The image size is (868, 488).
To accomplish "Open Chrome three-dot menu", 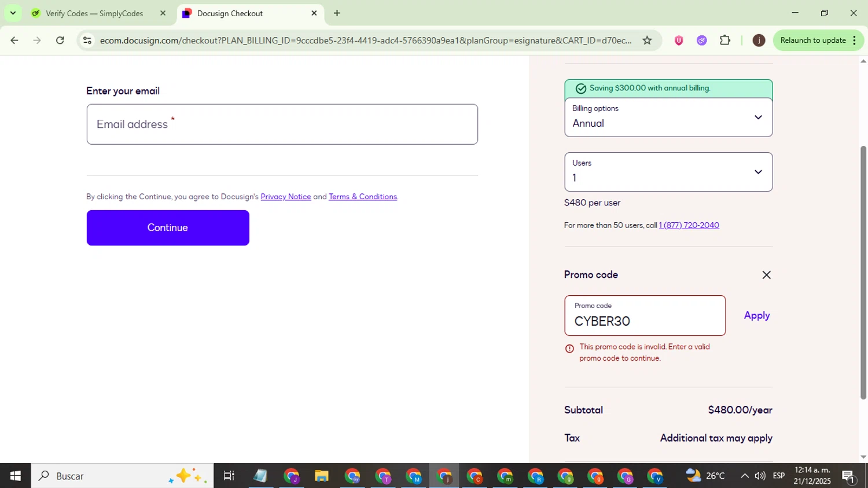I will coord(855,41).
